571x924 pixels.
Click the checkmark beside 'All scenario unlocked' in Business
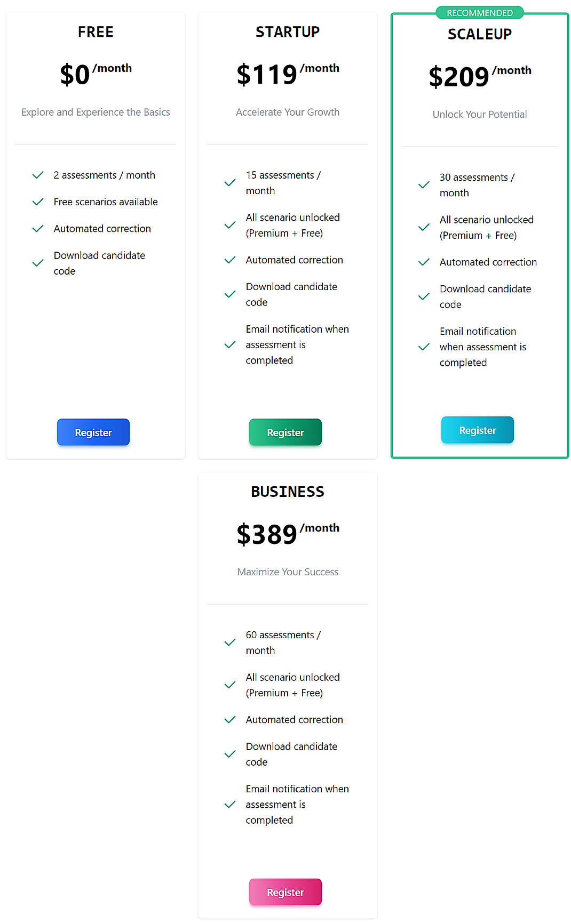point(229,685)
